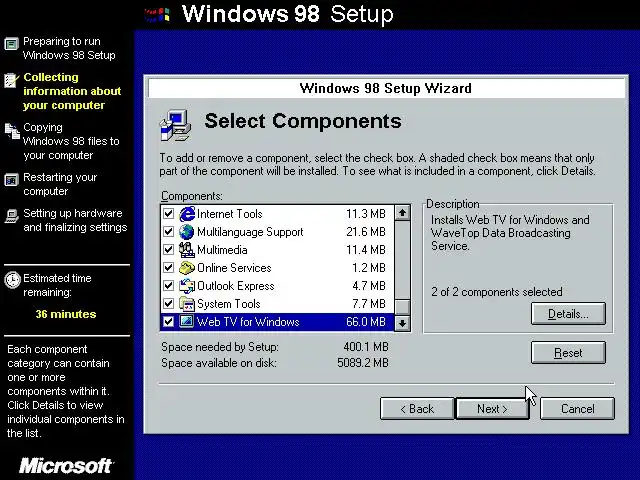Viewport: 640px width, 480px height.
Task: Uncheck the Web TV for Windows checkbox
Action: 168,322
